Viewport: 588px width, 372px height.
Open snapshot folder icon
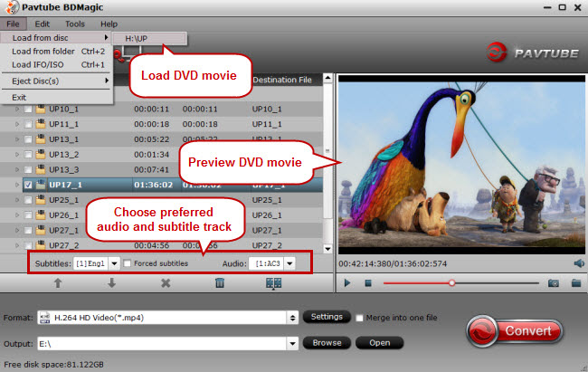576,283
